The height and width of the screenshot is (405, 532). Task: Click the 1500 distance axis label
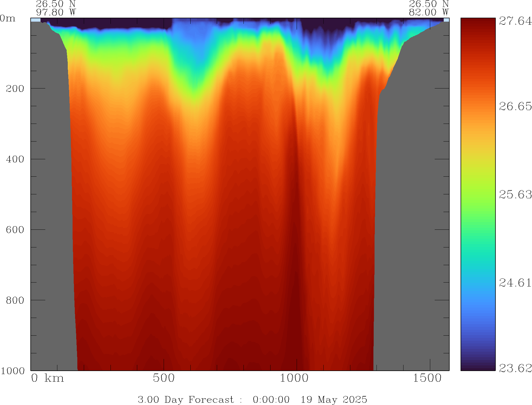[x=427, y=378]
